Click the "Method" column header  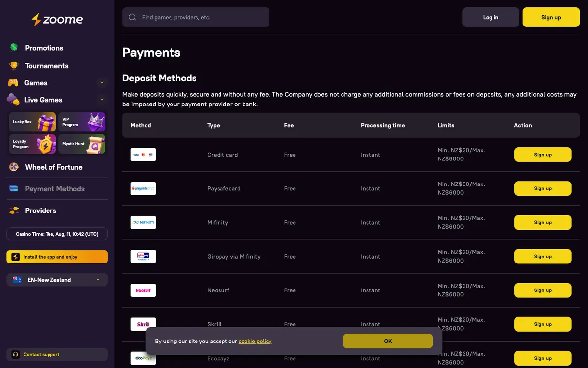point(141,125)
